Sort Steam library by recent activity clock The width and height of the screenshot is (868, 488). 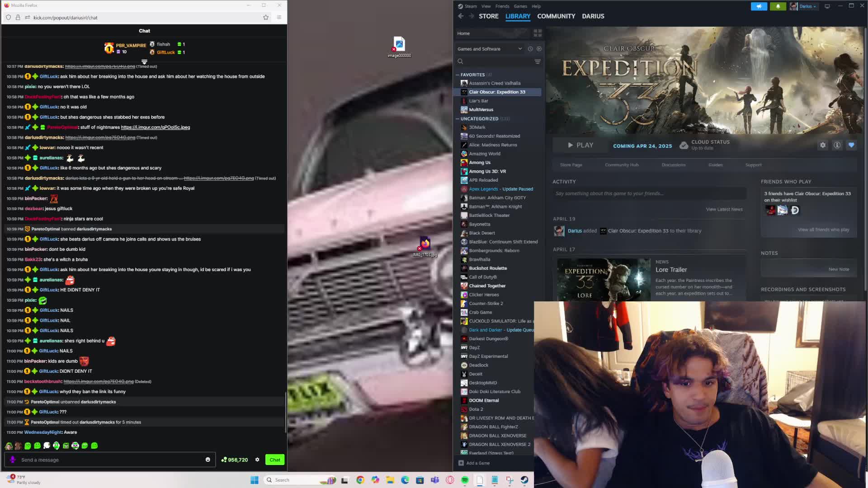tap(530, 49)
